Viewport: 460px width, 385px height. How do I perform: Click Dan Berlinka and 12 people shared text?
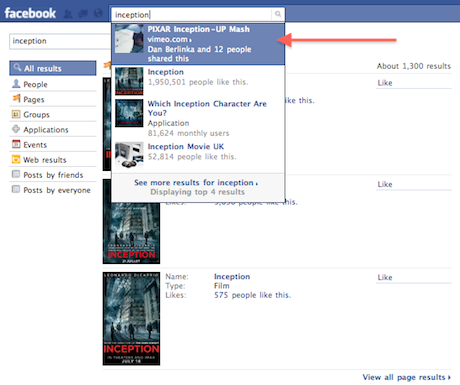point(199,54)
